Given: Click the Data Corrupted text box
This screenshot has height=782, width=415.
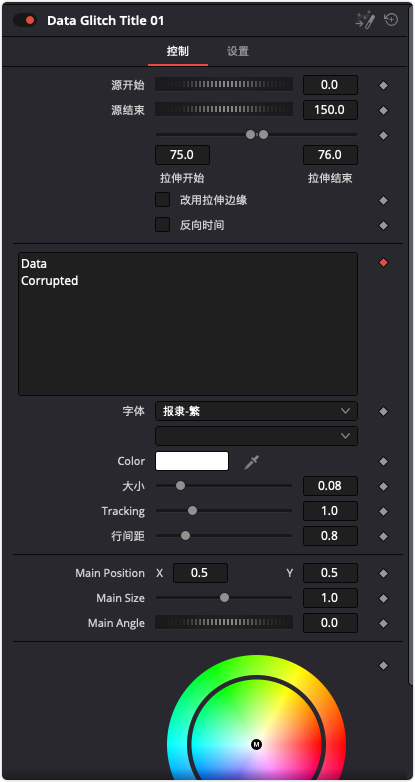Looking at the screenshot, I should (188, 324).
